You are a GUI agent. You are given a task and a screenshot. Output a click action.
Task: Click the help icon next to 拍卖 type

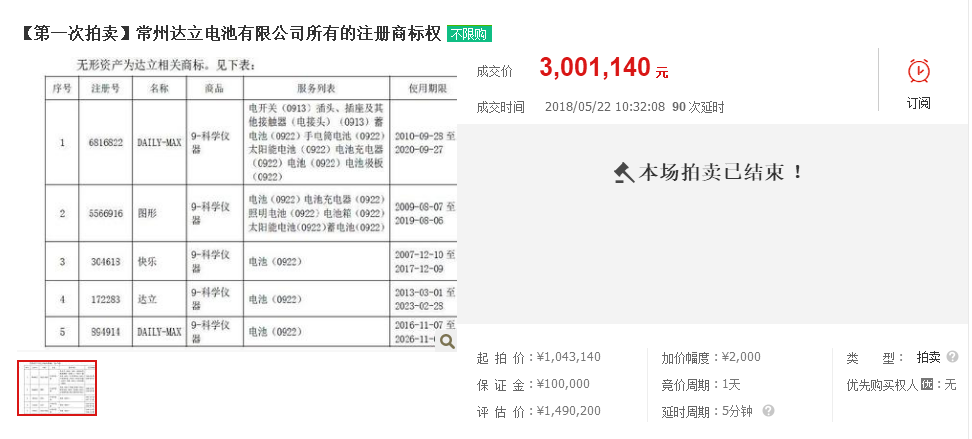[x=953, y=357]
